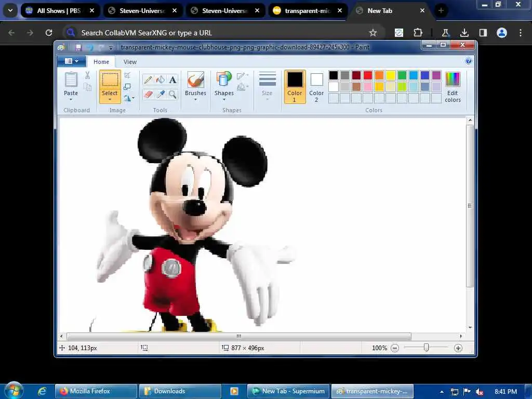This screenshot has height=399, width=532.
Task: Click the browser side panel icon
Action: [483, 33]
